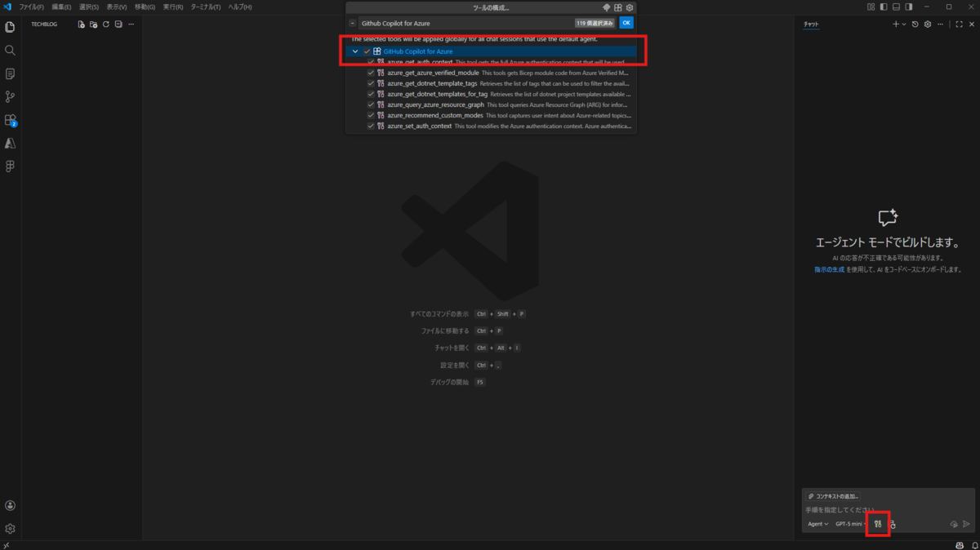Image resolution: width=980 pixels, height=550 pixels.
Task: Open the Figma icon in activity bar
Action: (10, 166)
